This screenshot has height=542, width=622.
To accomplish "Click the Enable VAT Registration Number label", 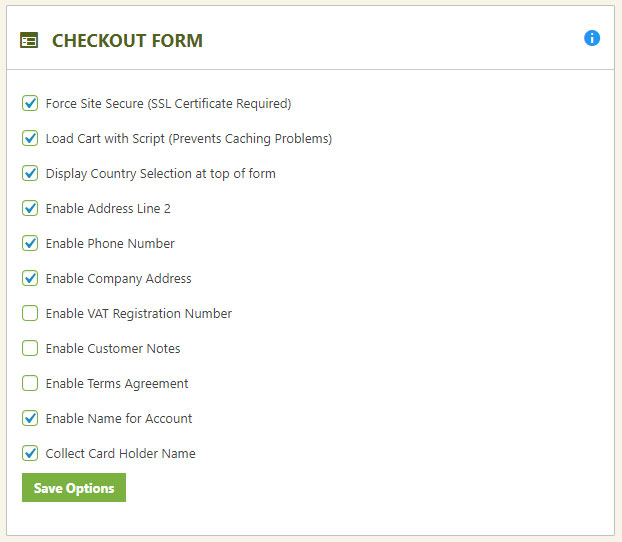I will tap(139, 314).
